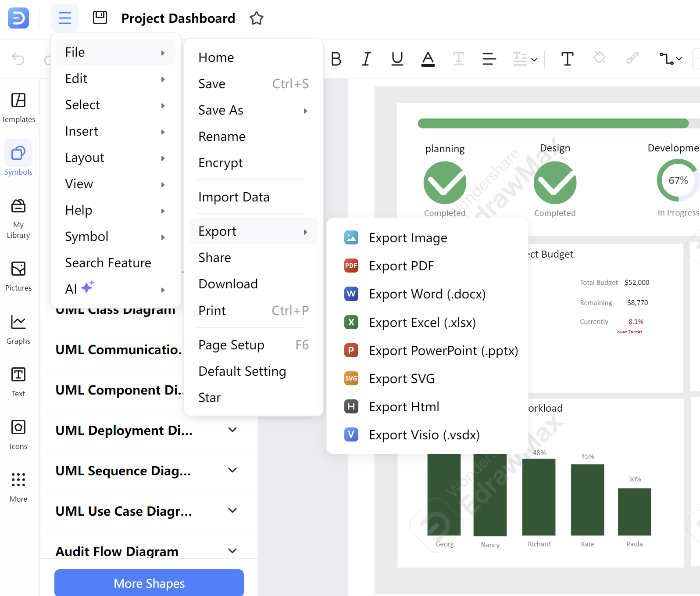This screenshot has height=596, width=700.
Task: Click Export Excel (.xlsx) option
Action: click(x=427, y=323)
